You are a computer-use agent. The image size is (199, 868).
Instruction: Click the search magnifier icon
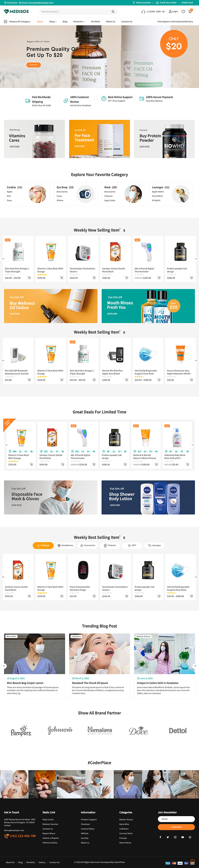pyautogui.click(x=113, y=11)
